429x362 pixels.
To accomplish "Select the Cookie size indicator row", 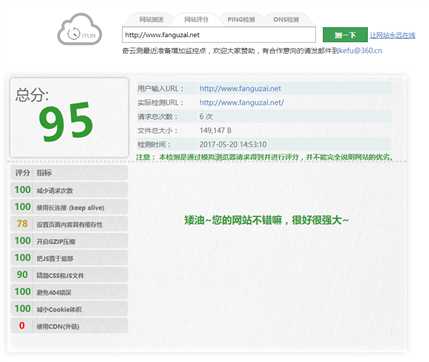I will tap(69, 309).
